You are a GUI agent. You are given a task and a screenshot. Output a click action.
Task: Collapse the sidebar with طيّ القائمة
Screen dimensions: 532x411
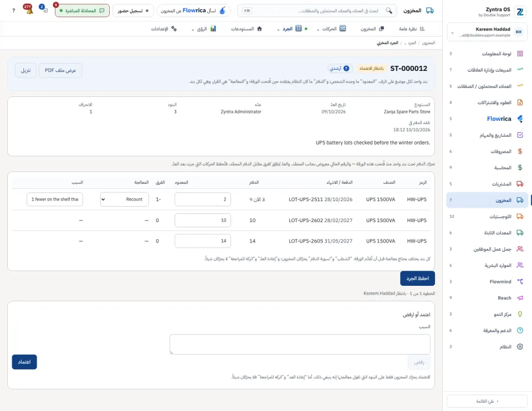(487, 401)
